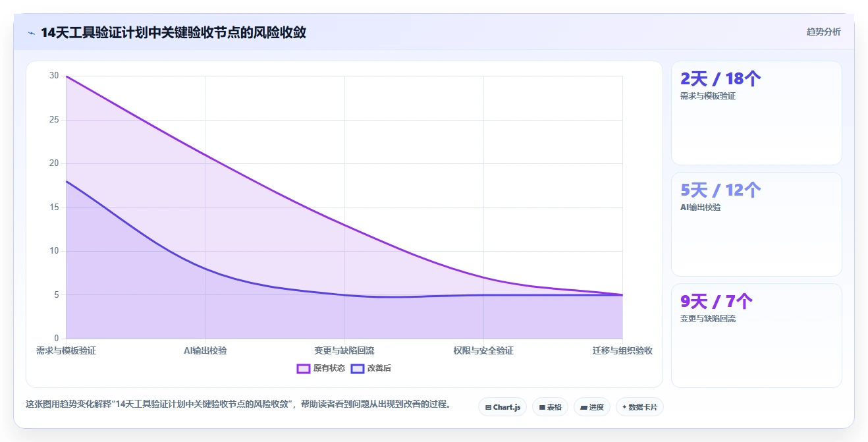Open the 2天 / 18个 data card
The height and width of the screenshot is (442, 868).
click(x=756, y=113)
